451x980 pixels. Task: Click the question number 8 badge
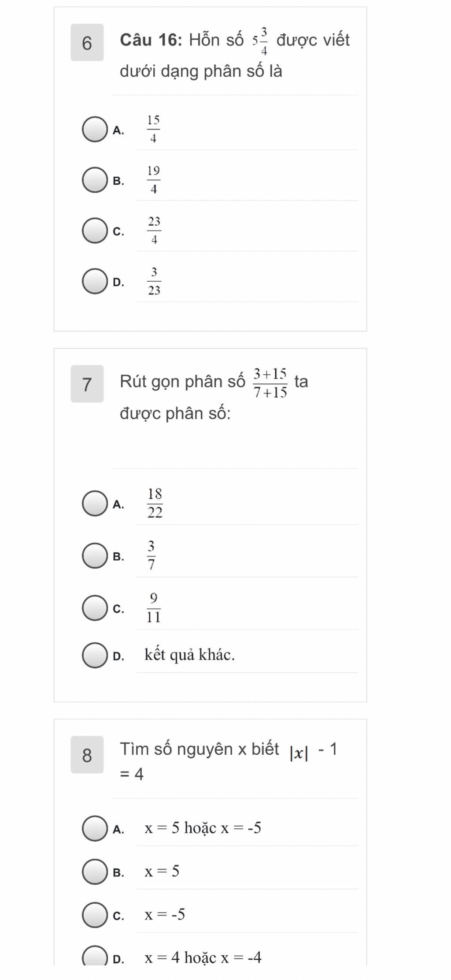(87, 755)
